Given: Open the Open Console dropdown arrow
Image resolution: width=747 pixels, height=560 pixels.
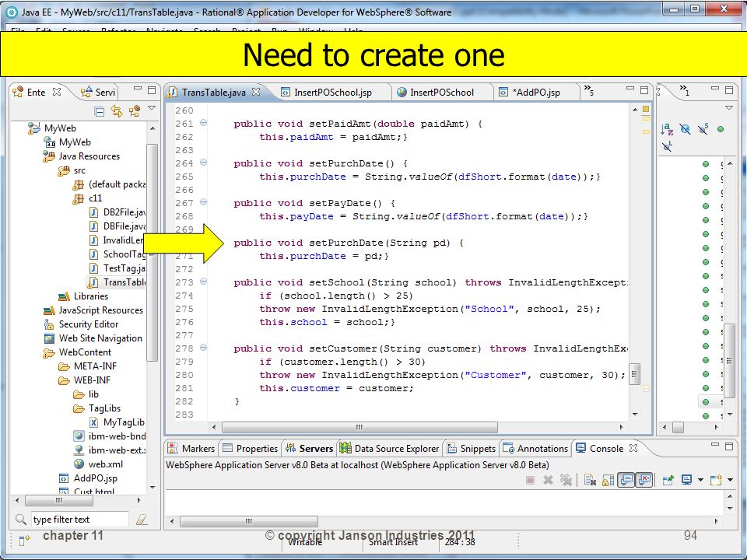Looking at the screenshot, I should 731,480.
